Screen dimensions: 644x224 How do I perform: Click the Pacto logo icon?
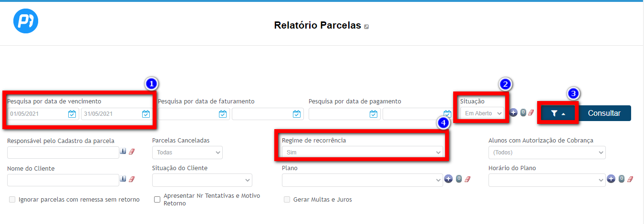tap(26, 21)
